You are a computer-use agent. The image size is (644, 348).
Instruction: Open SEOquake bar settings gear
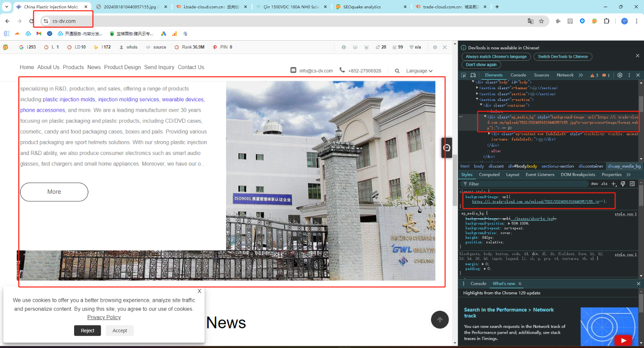435,47
